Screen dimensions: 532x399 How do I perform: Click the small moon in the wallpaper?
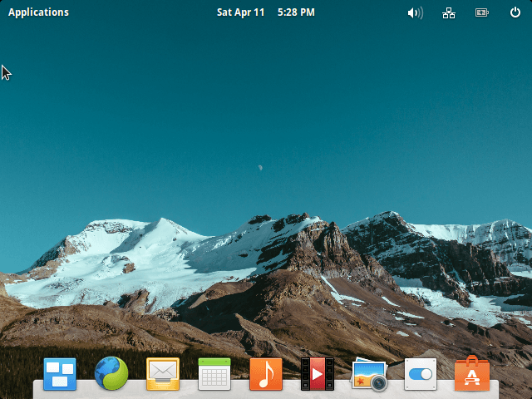[x=260, y=167]
